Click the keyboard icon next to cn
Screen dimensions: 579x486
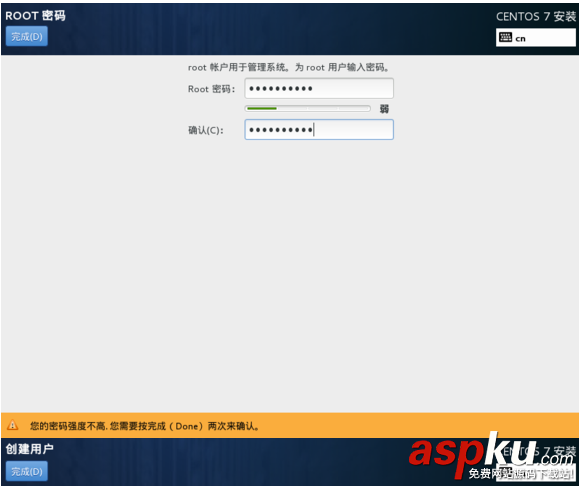pos(505,37)
